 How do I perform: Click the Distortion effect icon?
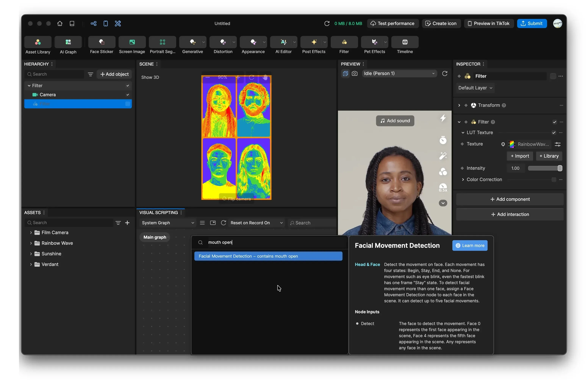[x=223, y=42]
